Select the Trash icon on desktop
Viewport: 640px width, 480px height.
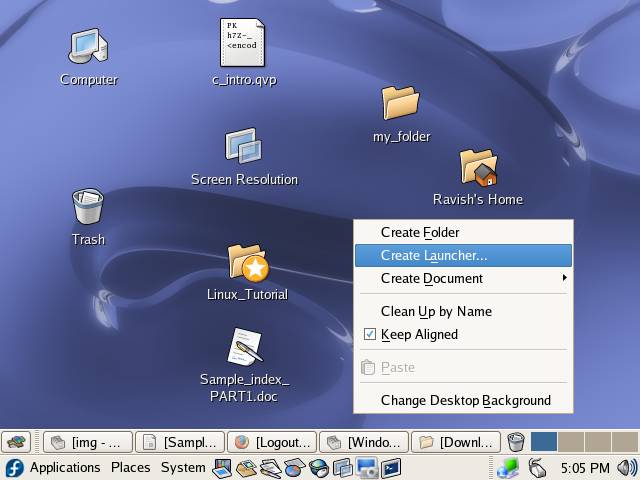pyautogui.click(x=88, y=208)
